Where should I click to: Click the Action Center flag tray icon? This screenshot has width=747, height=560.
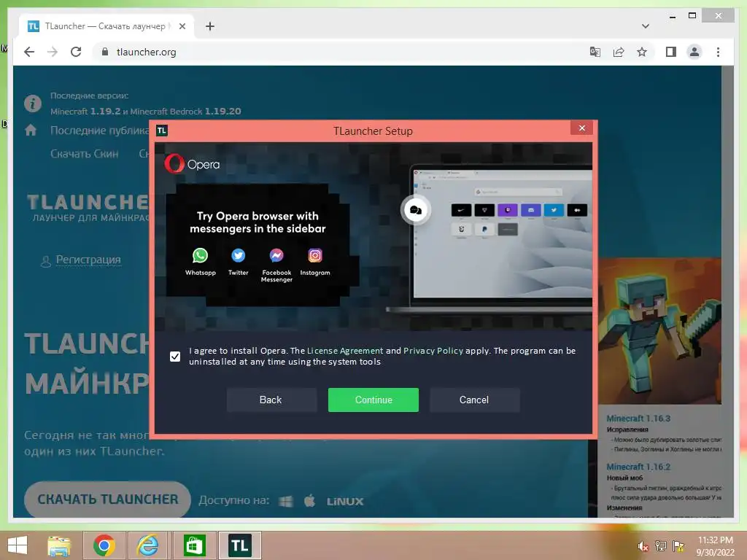click(x=678, y=546)
